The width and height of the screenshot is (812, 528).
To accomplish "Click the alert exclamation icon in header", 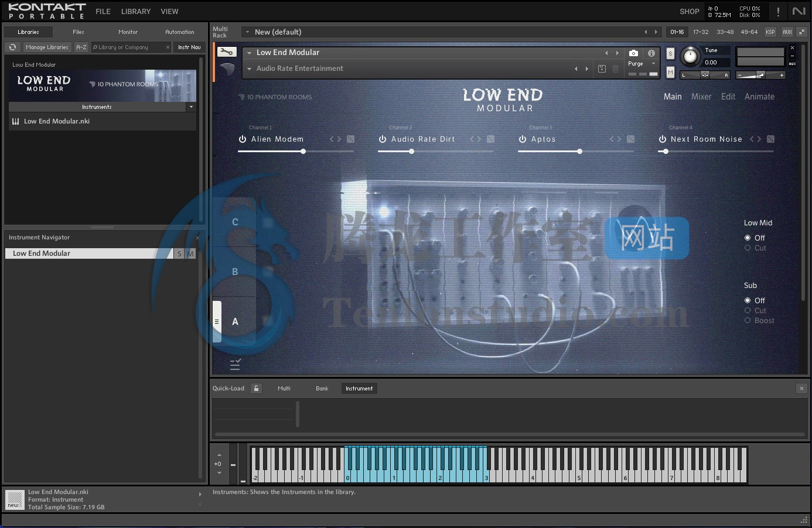I will pos(778,11).
